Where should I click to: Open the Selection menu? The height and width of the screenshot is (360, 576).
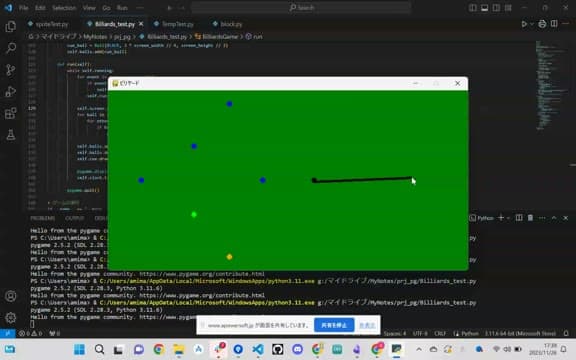[x=64, y=8]
